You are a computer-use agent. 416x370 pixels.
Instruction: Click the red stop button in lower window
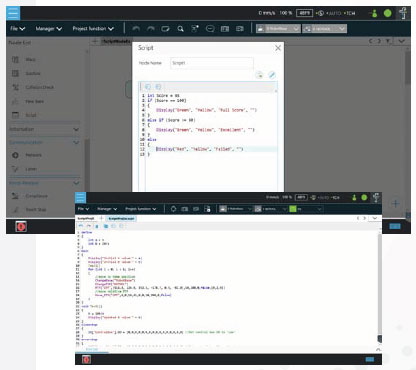[86, 359]
